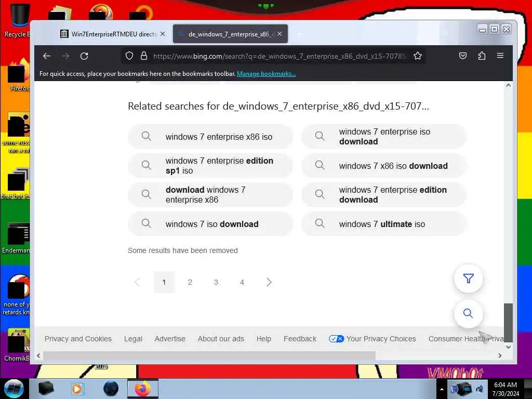Search windows 7 enterprise iso download
The image size is (532, 399).
coord(384,137)
